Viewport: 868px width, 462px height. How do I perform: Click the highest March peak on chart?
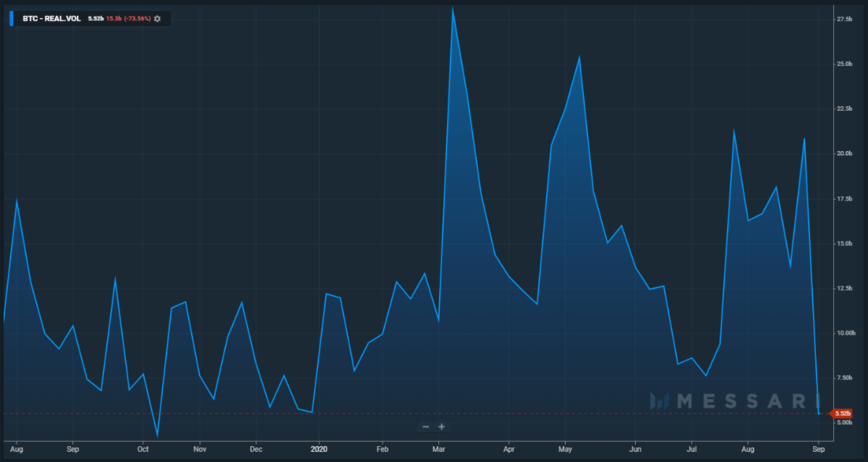453,9
